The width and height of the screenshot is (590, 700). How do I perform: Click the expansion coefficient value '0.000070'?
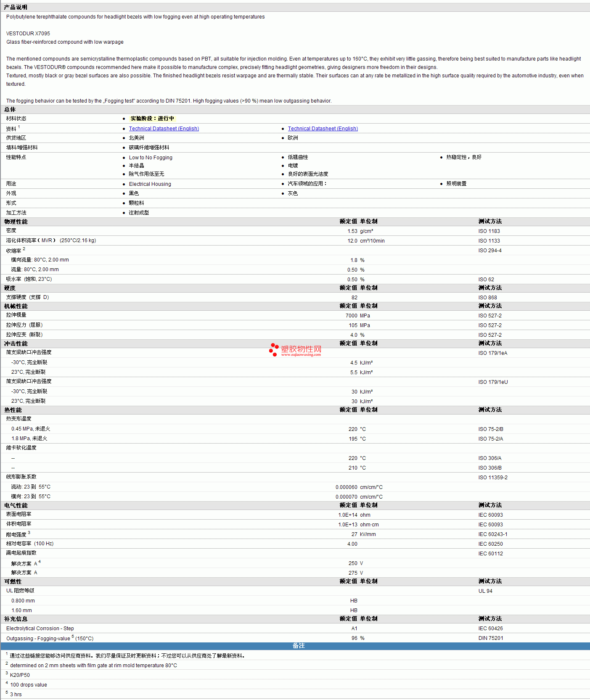(347, 497)
